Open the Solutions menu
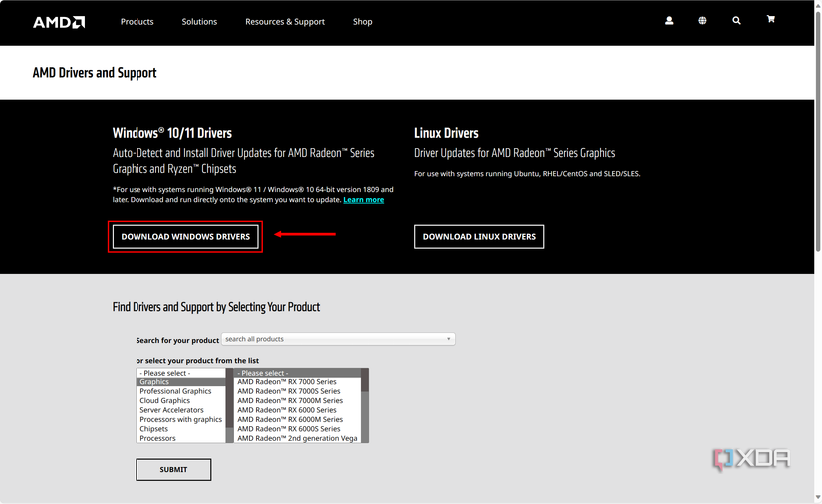 [x=199, y=22]
